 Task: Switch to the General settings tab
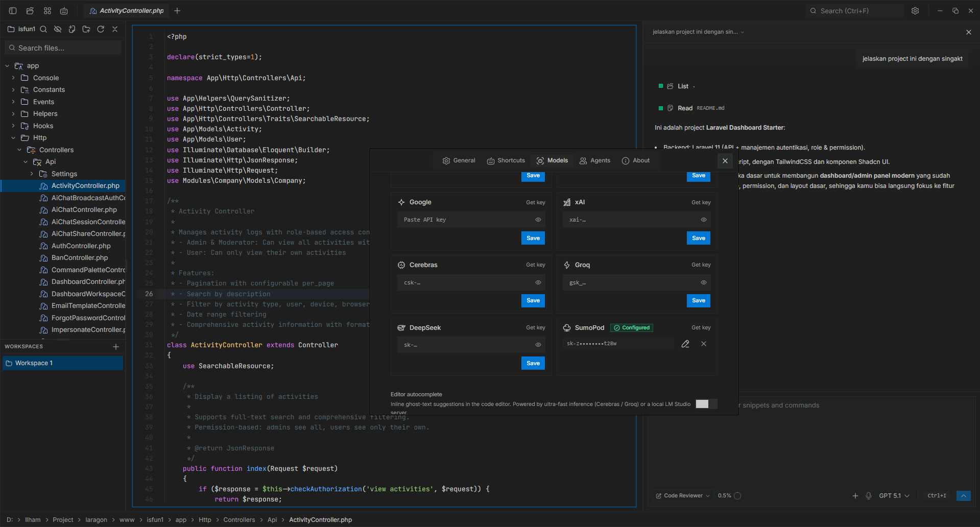(459, 161)
